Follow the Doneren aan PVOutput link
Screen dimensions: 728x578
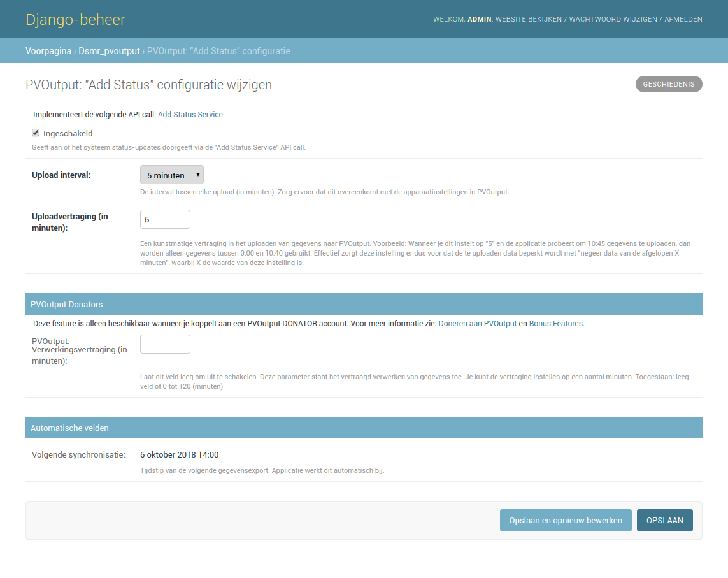pyautogui.click(x=477, y=323)
